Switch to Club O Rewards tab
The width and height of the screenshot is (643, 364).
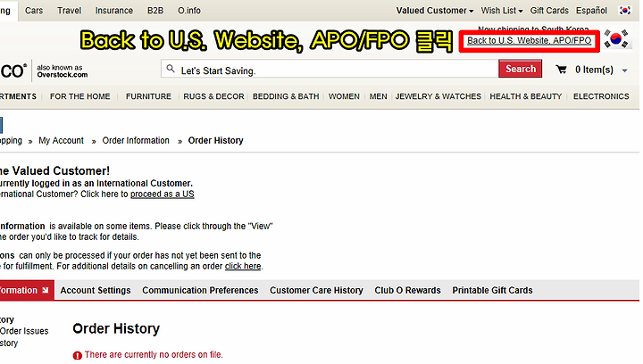[x=407, y=290]
